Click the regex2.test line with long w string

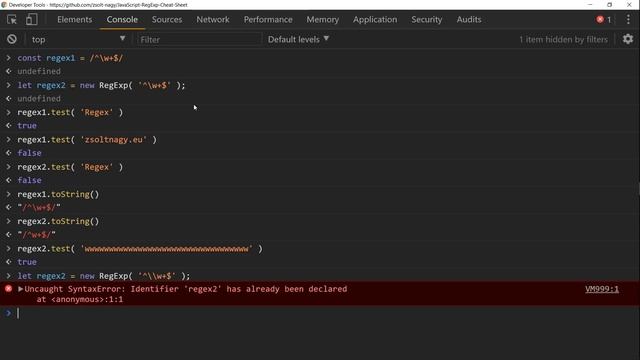140,249
